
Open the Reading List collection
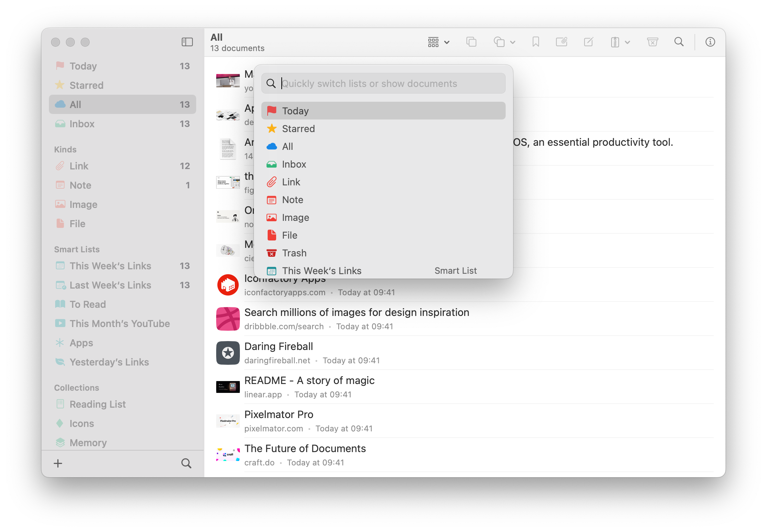[x=98, y=404]
